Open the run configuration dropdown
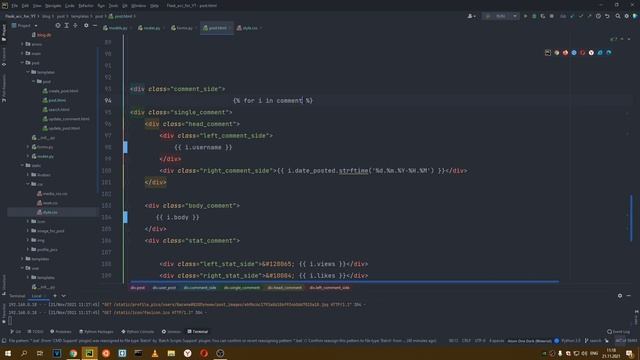 500,16
